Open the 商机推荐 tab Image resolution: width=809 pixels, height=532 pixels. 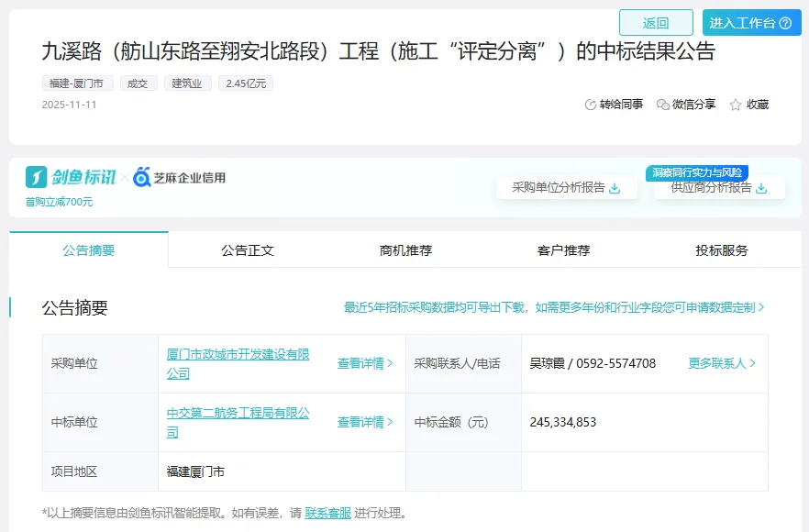tap(405, 249)
